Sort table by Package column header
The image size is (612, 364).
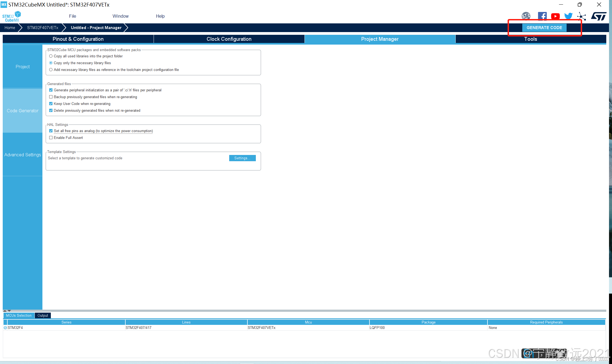pyautogui.click(x=428, y=322)
